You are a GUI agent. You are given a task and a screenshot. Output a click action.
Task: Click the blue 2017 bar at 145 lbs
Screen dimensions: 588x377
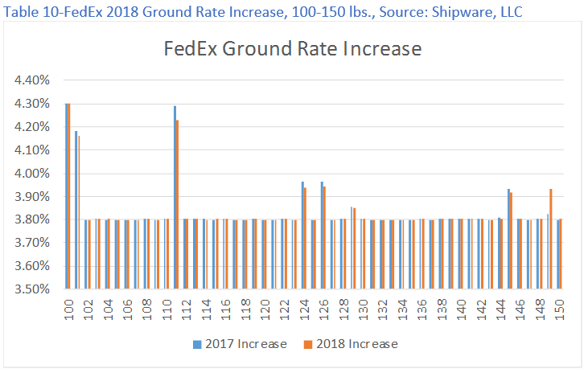509,239
